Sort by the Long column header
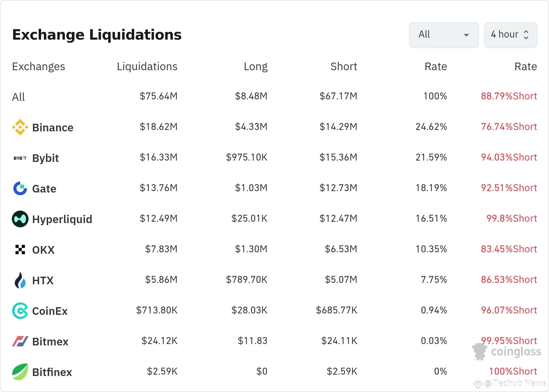The width and height of the screenshot is (549, 392). pyautogui.click(x=255, y=66)
